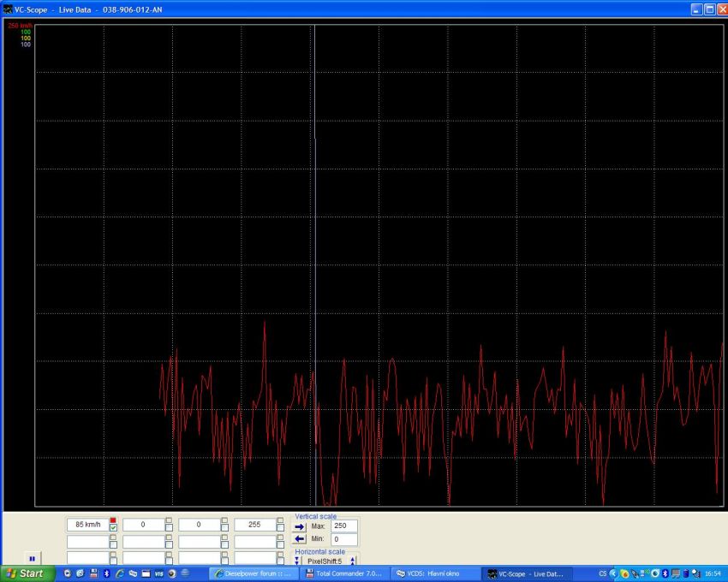Open the Windows Start menu
Image resolution: width=728 pixels, height=582 pixels.
coord(26,573)
